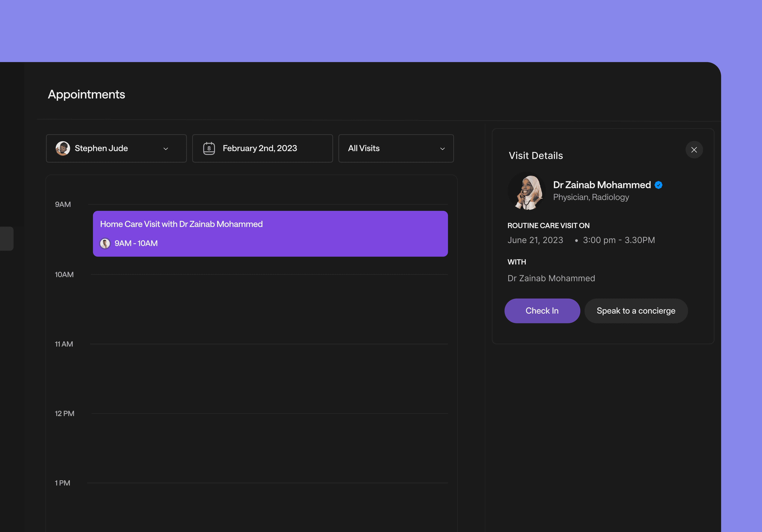Click Stephen Jude's avatar in patient selector
Image resolution: width=762 pixels, height=532 pixels.
coord(63,148)
